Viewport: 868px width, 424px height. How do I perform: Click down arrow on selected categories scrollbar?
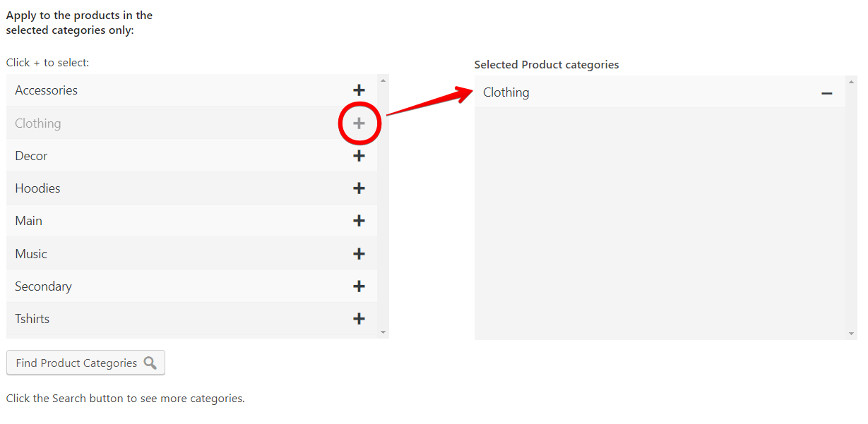(852, 334)
